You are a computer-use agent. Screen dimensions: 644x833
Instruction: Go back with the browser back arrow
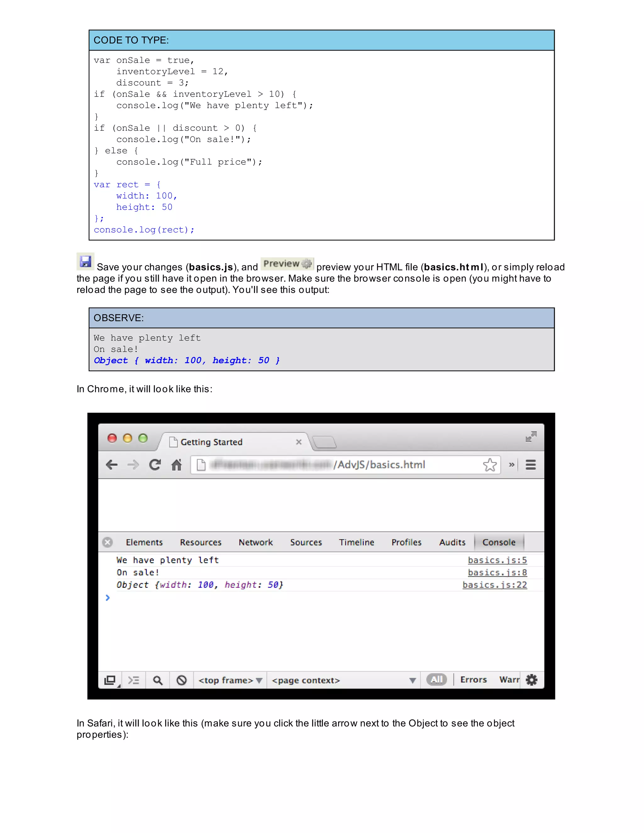[x=112, y=465]
